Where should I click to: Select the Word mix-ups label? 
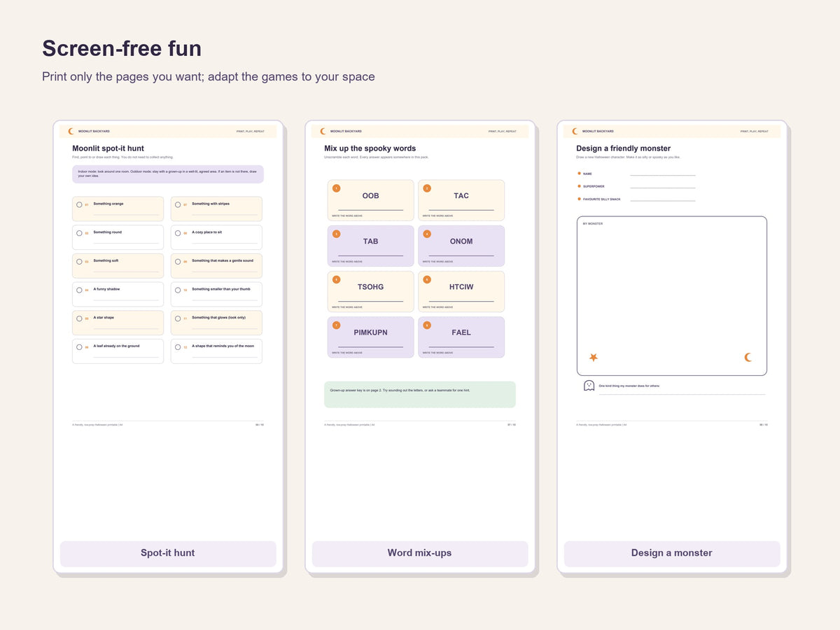coord(420,553)
